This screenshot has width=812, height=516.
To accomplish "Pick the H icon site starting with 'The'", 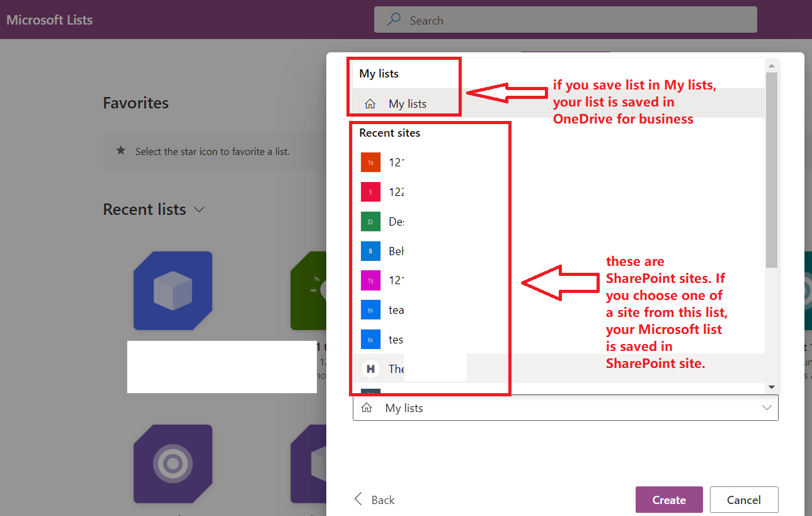I will [x=559, y=369].
